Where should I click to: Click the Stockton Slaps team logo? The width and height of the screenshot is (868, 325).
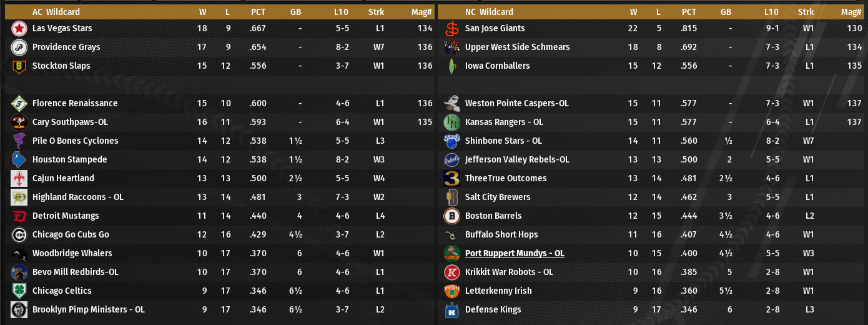coord(19,66)
